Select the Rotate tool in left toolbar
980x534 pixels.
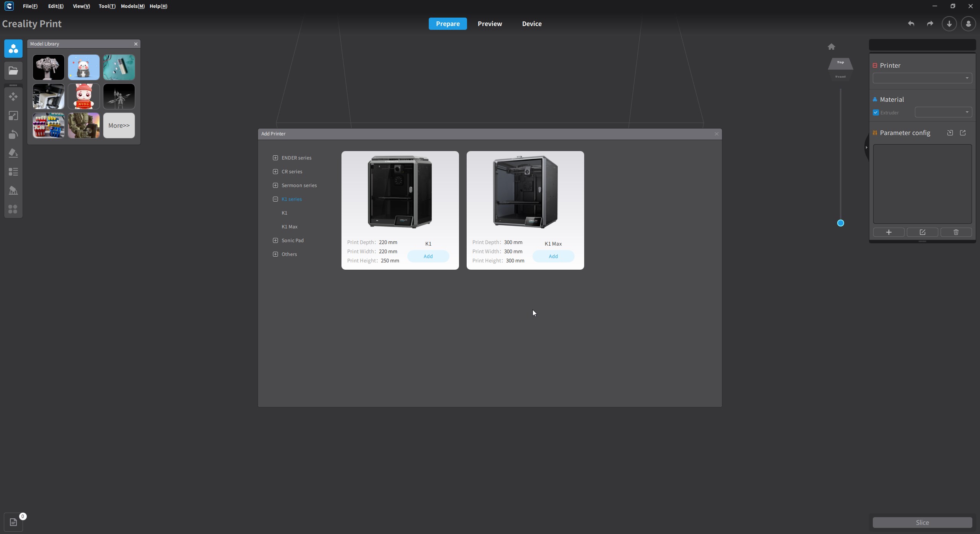(x=13, y=134)
